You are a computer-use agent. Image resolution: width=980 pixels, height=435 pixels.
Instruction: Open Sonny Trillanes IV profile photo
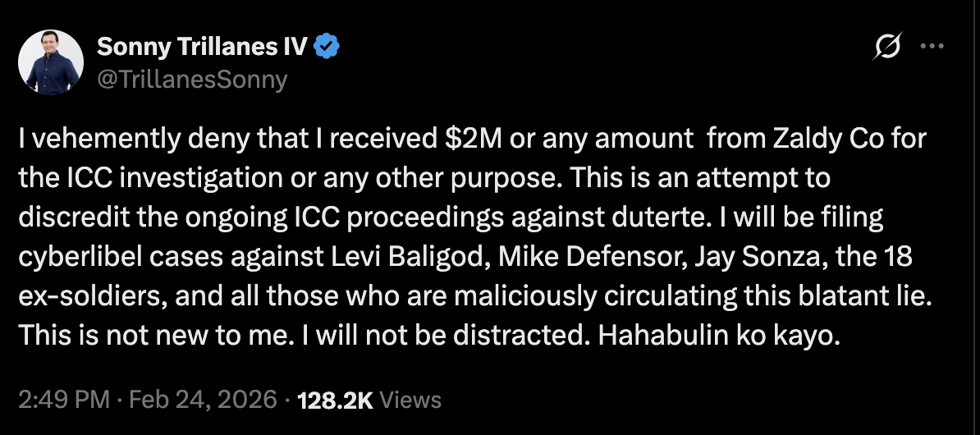click(x=51, y=62)
